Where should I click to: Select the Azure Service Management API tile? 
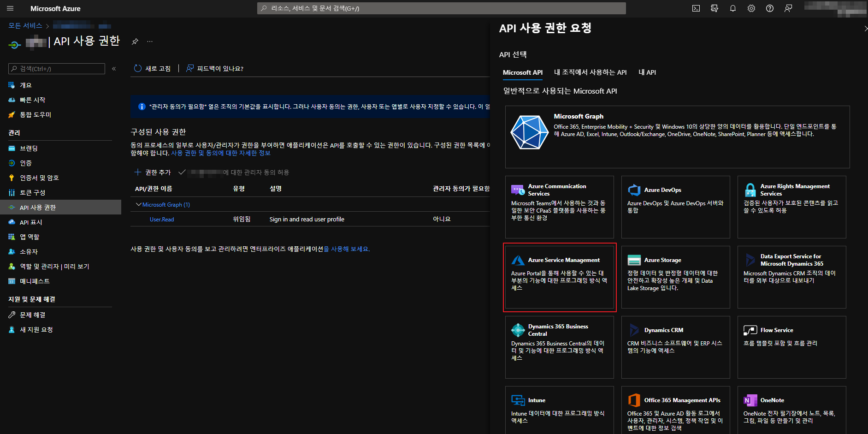[560, 277]
